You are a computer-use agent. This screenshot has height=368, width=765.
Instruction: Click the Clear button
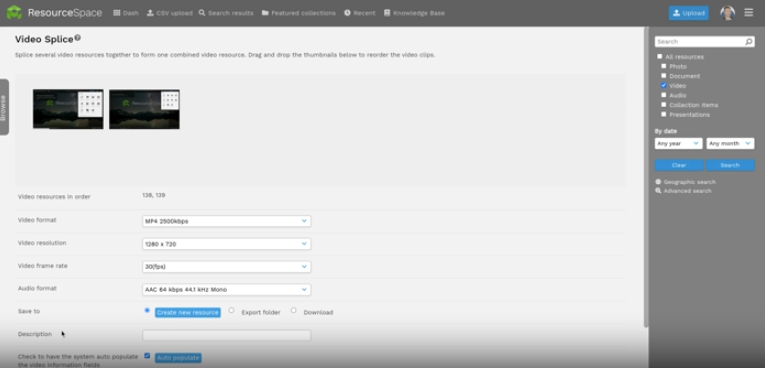point(679,165)
